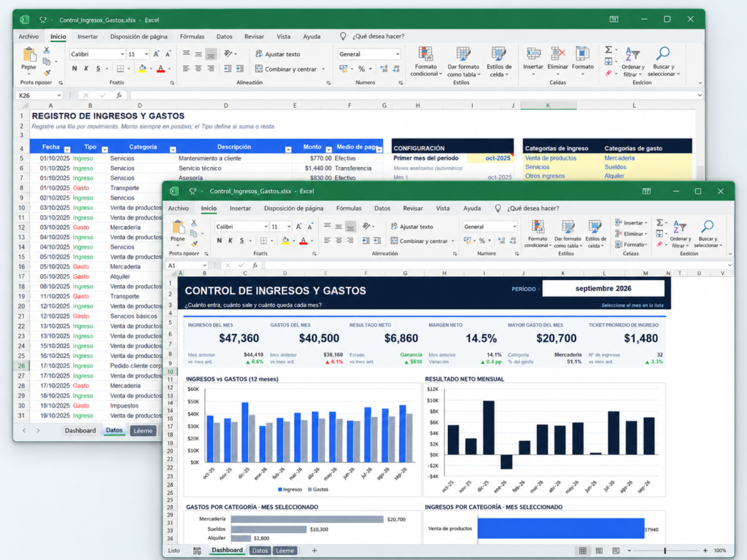
Task: Click Name Box A1 in front window
Action: pos(186,265)
